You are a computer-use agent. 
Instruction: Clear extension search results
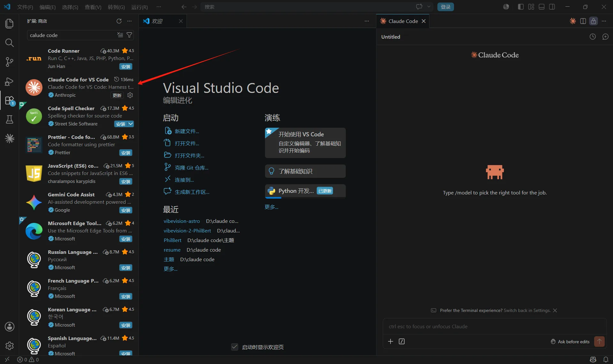120,35
